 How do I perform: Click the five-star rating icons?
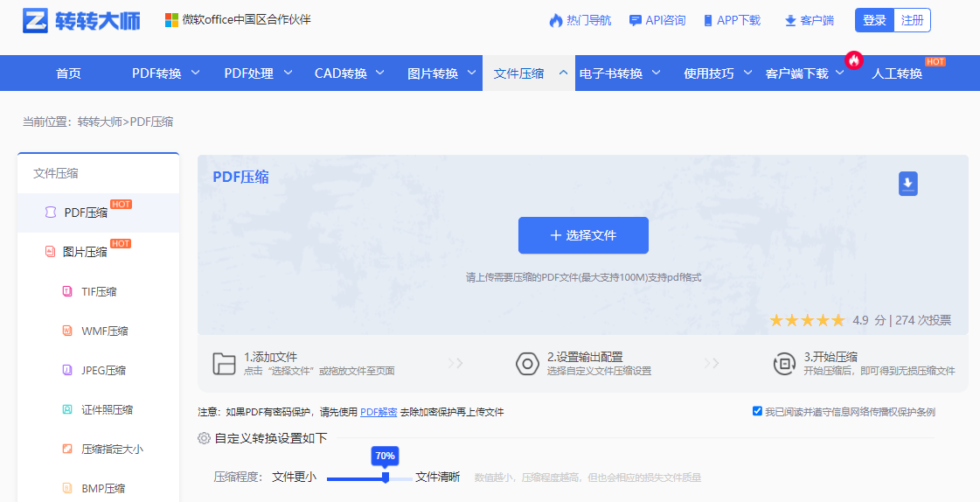pos(807,321)
